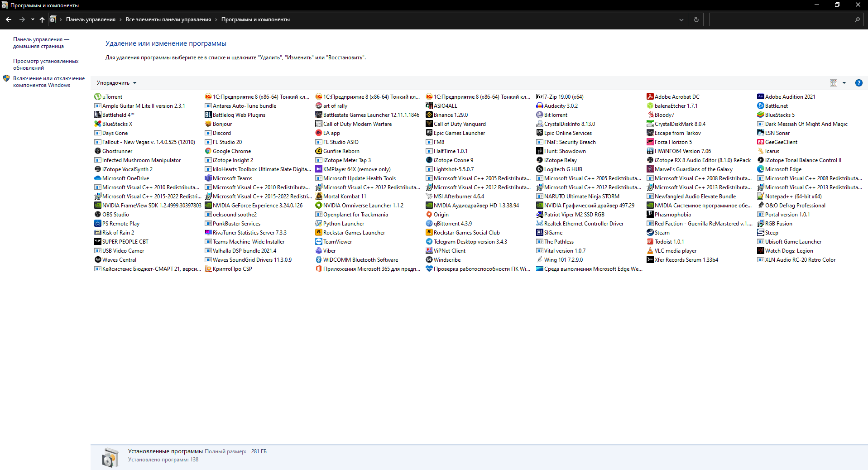Go up one level arrow

[x=42, y=19]
